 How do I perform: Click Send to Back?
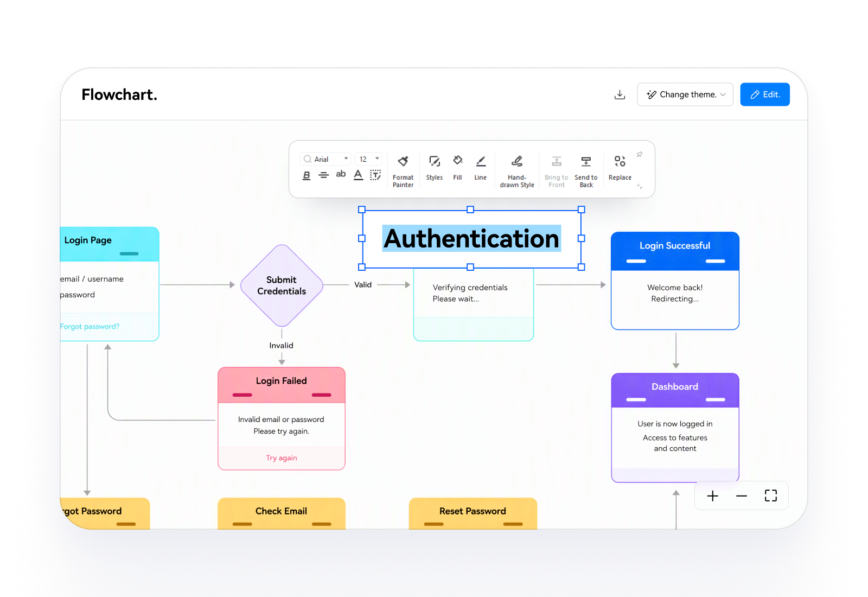coord(586,172)
